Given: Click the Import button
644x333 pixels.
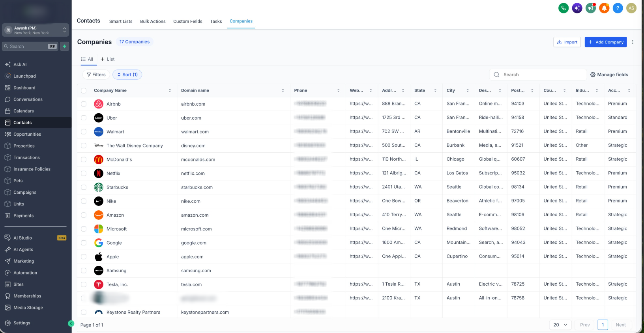Looking at the screenshot, I should click(x=567, y=42).
